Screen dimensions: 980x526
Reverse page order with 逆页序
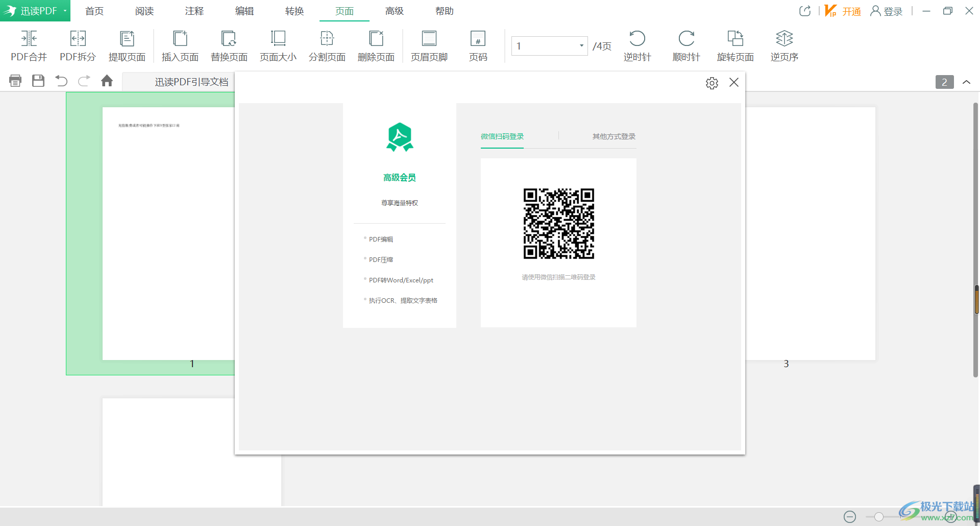[x=785, y=46]
